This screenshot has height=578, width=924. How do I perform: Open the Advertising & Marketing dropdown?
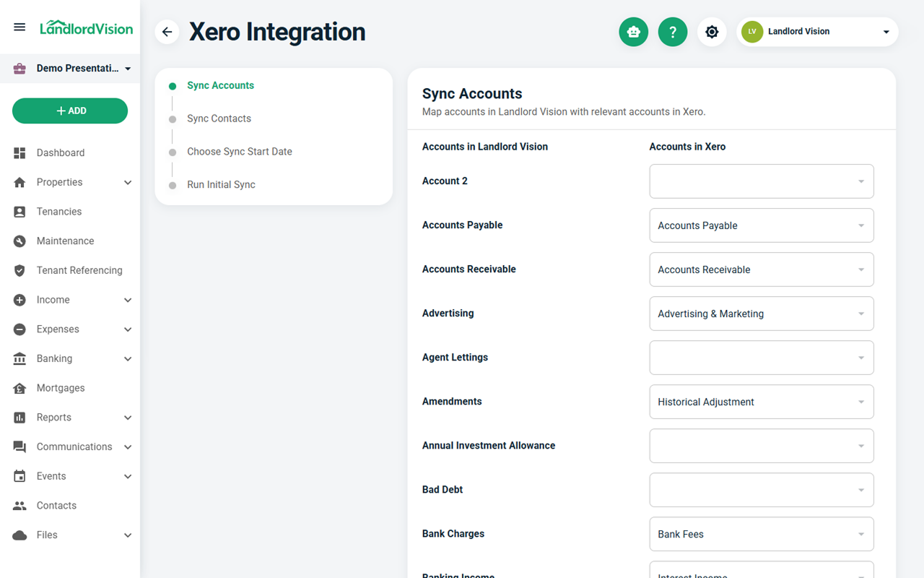(x=762, y=314)
